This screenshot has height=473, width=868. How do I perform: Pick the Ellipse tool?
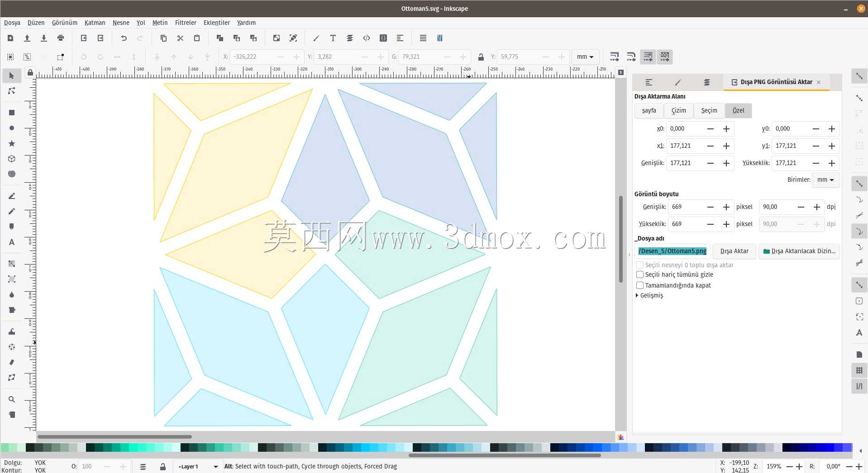(x=12, y=128)
